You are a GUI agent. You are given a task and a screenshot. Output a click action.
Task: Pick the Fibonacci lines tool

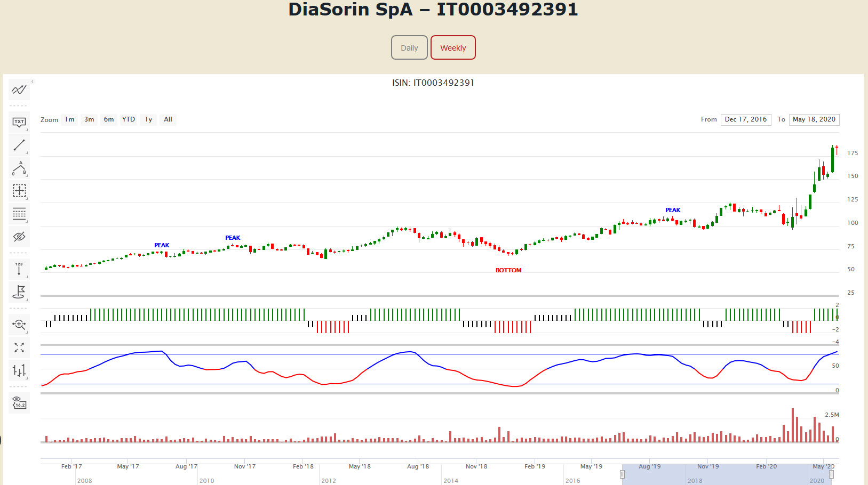pos(19,214)
